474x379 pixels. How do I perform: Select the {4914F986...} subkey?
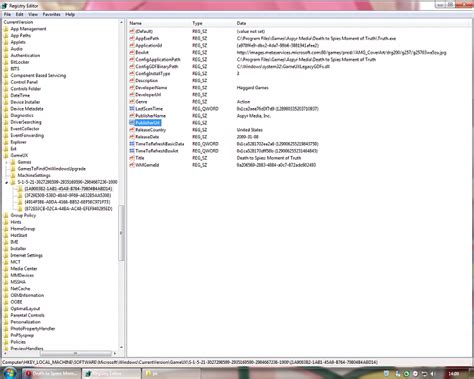point(67,202)
